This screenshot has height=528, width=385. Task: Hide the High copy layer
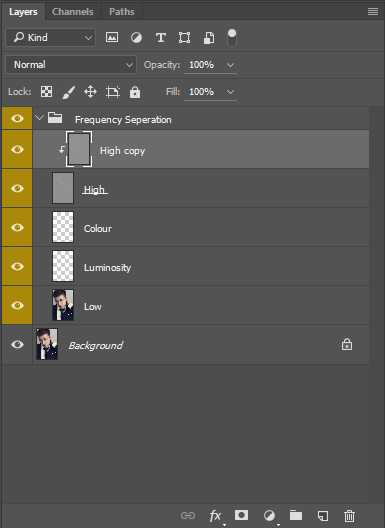17,149
